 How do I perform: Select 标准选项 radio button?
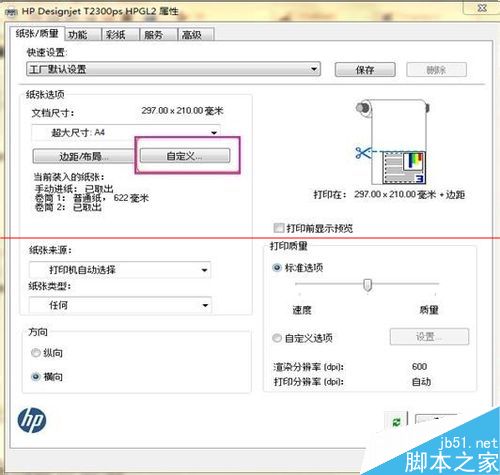coord(277,268)
